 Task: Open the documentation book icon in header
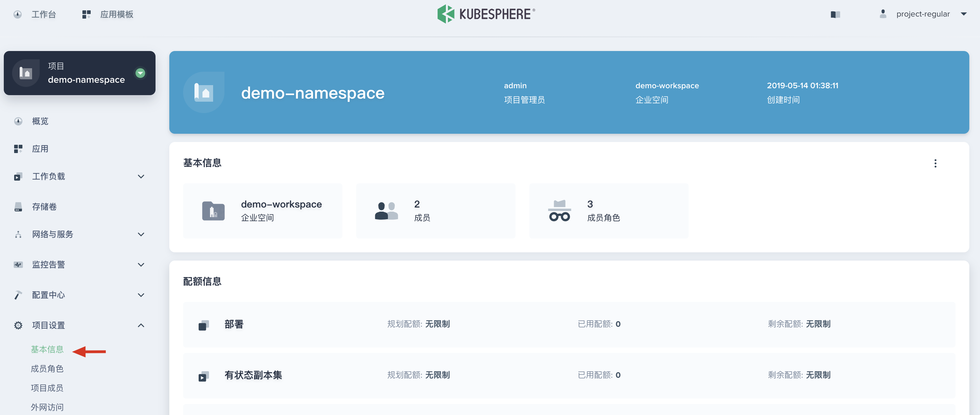click(x=835, y=14)
